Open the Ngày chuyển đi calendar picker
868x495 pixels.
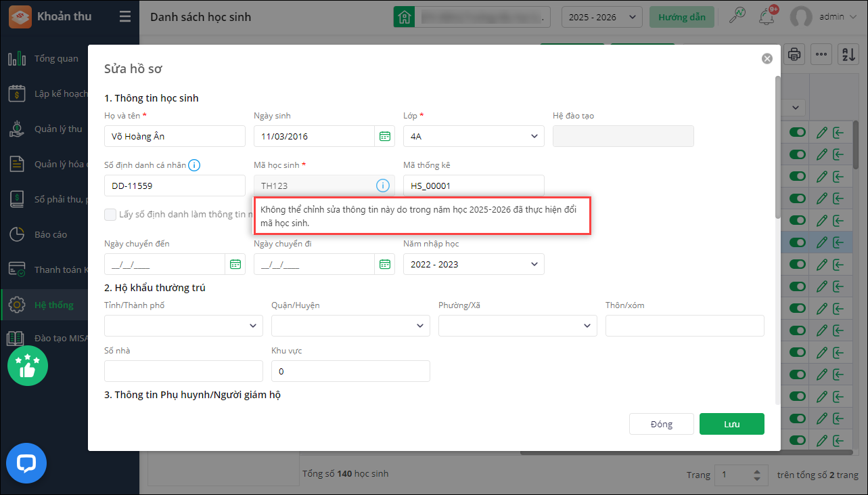click(x=385, y=264)
